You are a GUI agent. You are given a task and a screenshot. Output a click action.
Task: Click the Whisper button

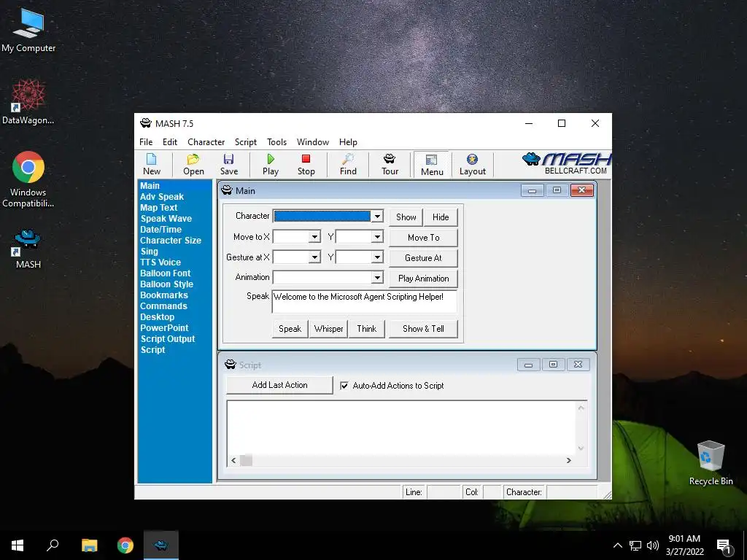(328, 329)
